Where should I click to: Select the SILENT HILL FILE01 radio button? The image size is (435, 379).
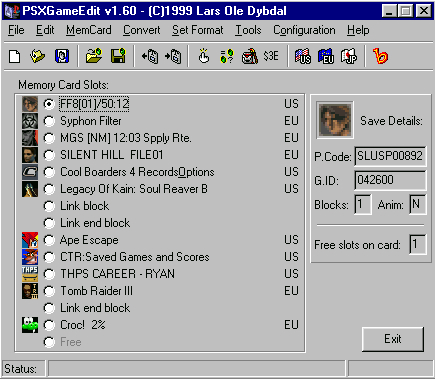pos(49,155)
